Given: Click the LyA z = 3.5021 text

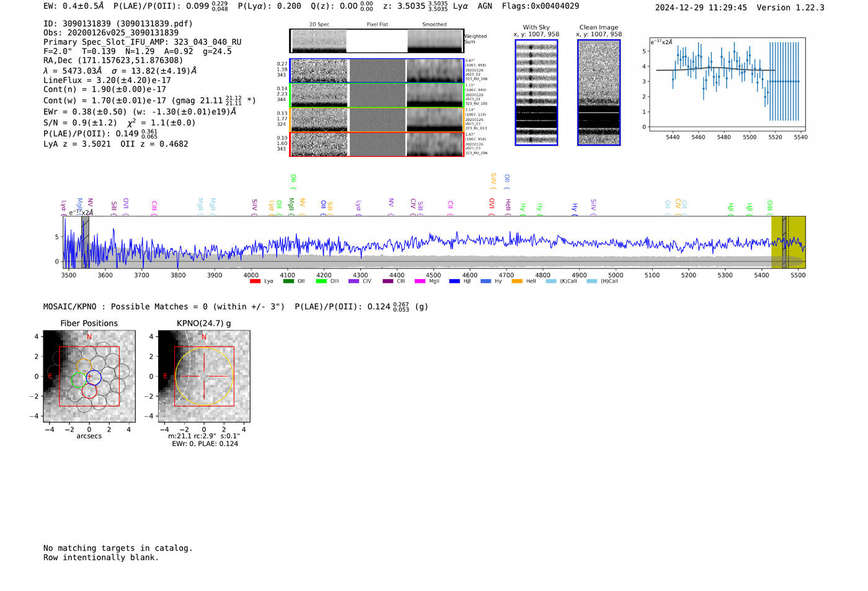Looking at the screenshot, I should point(77,144).
